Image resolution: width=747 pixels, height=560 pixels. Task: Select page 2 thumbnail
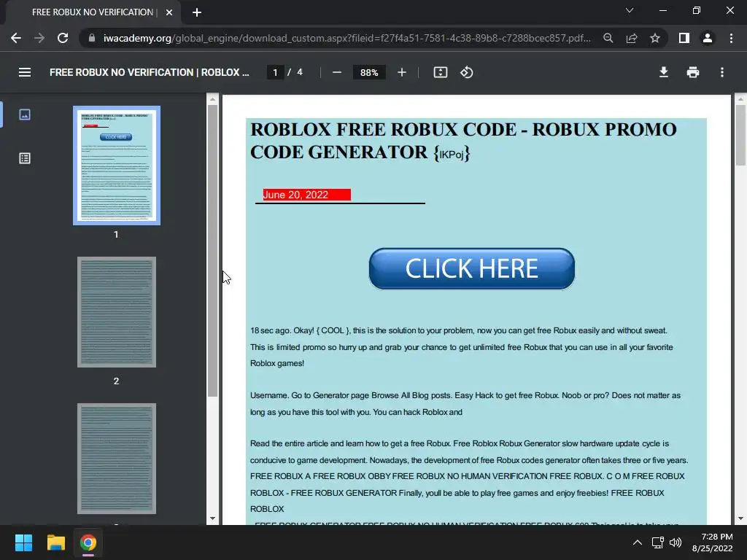coord(117,312)
